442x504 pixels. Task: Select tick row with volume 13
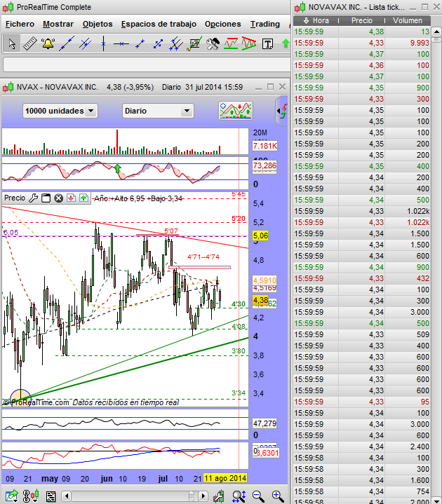(x=362, y=32)
